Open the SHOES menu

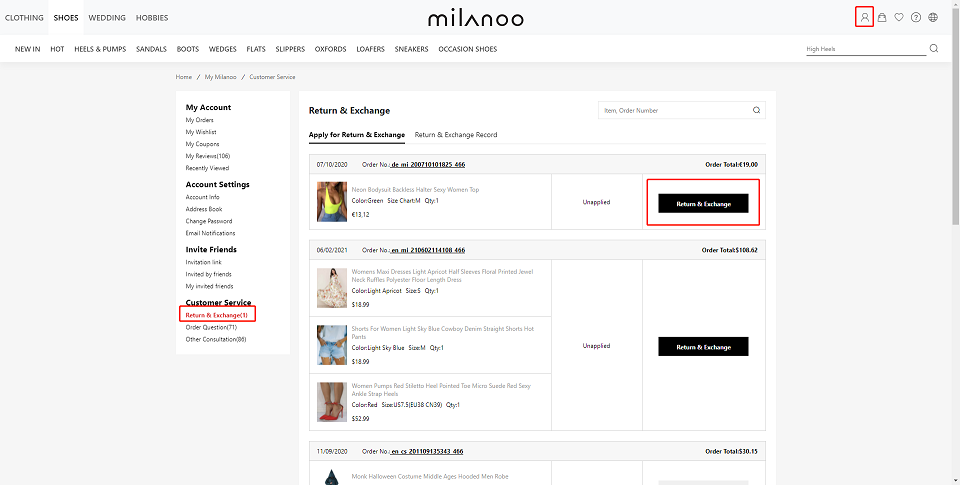[x=66, y=18]
